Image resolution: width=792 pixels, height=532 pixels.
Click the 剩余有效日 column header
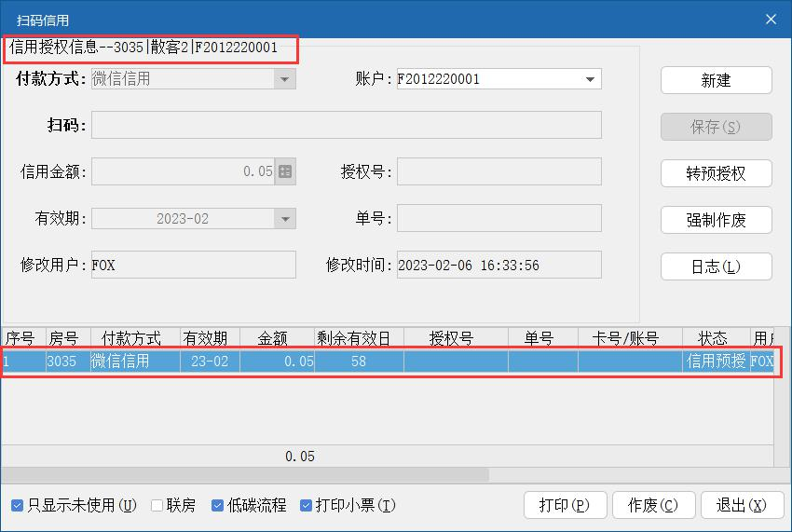tap(359, 338)
